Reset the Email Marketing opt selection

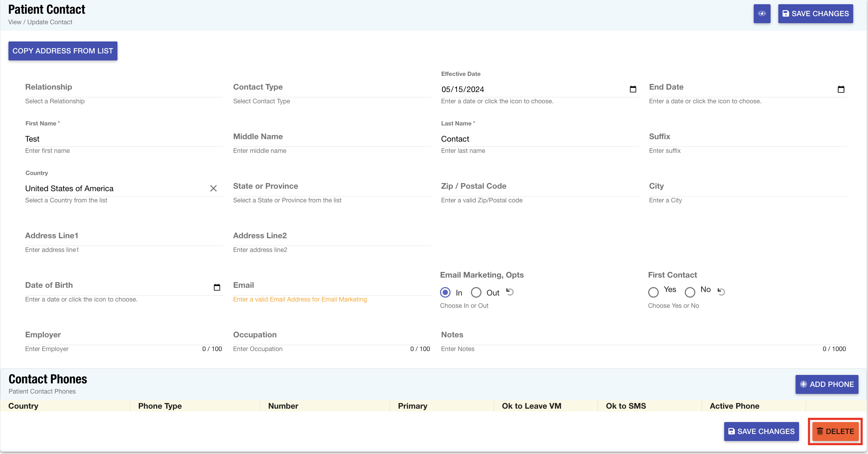click(510, 292)
